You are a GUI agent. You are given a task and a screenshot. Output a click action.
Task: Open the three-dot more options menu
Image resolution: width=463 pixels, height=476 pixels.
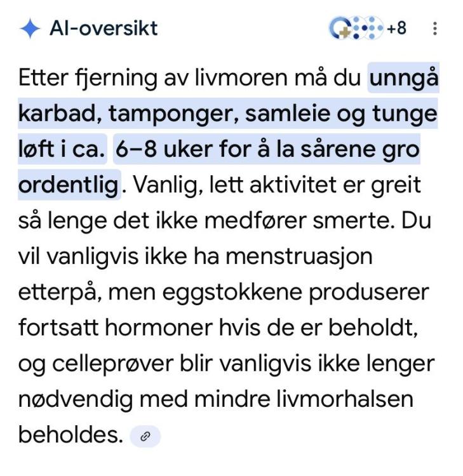tap(435, 29)
